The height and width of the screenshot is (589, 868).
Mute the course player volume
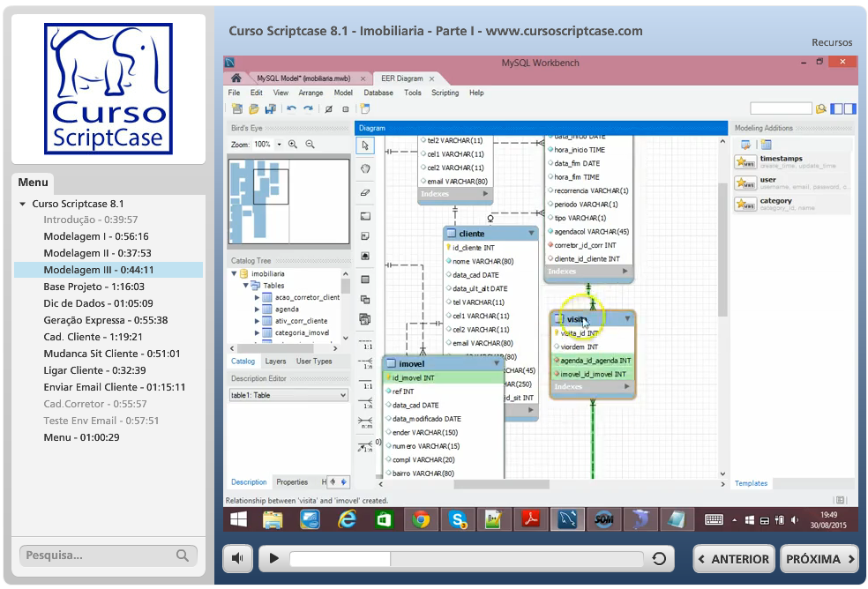point(238,558)
